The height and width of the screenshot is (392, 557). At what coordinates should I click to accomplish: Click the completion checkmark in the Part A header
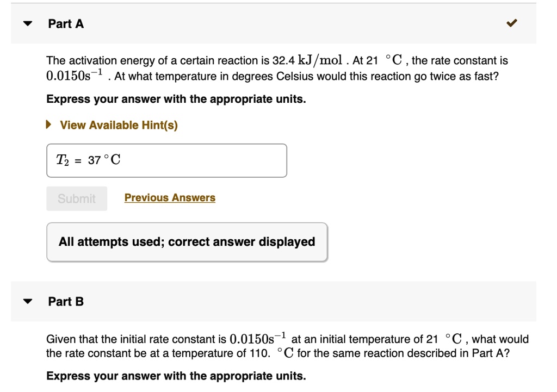tap(510, 23)
